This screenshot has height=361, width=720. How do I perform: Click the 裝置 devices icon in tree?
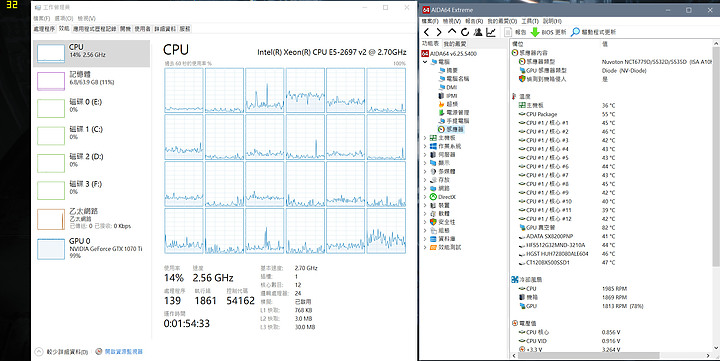433,205
